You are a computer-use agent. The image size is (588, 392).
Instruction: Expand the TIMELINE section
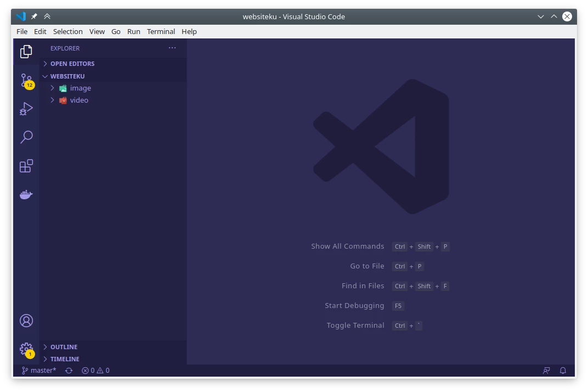coord(64,359)
